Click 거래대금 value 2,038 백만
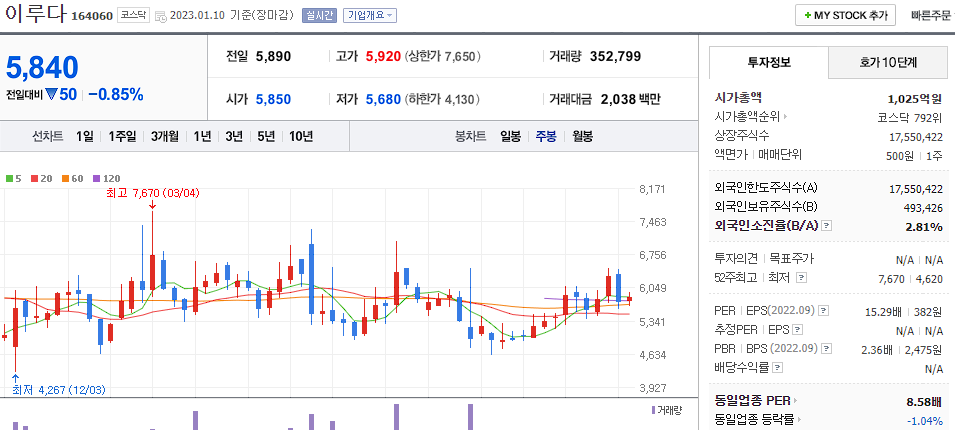 630,99
